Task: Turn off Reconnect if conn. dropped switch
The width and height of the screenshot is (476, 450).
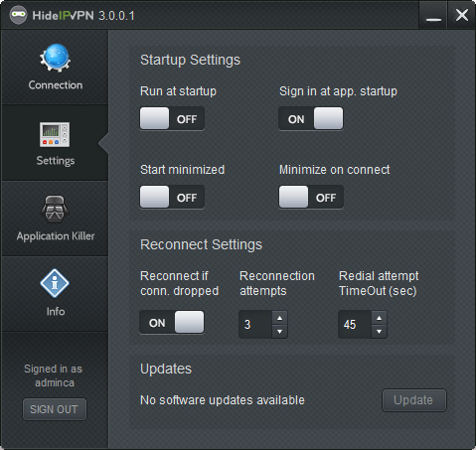Action: 172,322
